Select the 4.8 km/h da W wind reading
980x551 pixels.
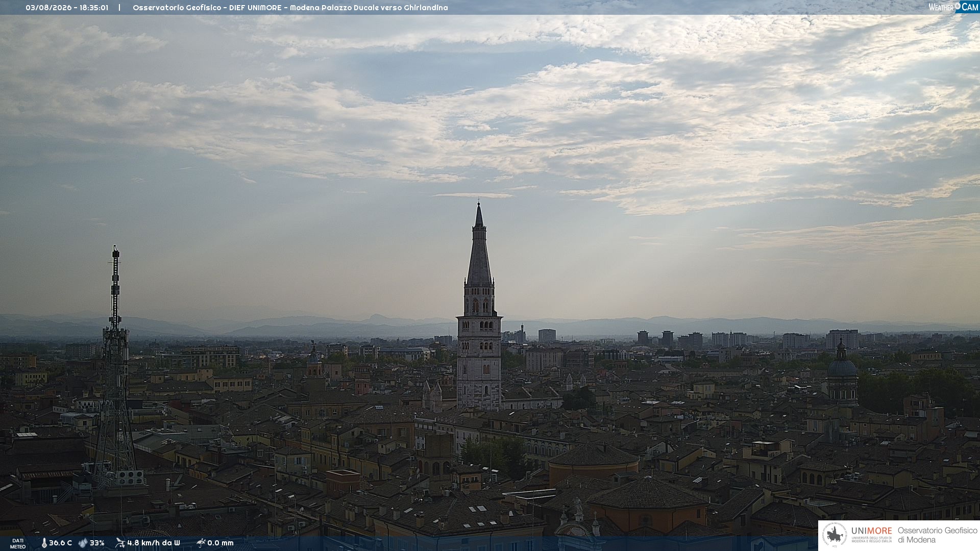[x=153, y=543]
